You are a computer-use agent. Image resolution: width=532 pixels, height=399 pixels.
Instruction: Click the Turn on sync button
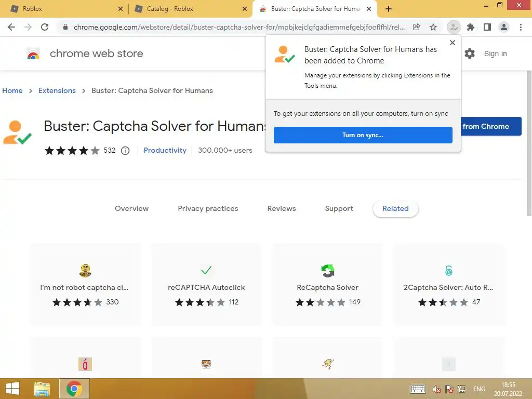(x=363, y=135)
